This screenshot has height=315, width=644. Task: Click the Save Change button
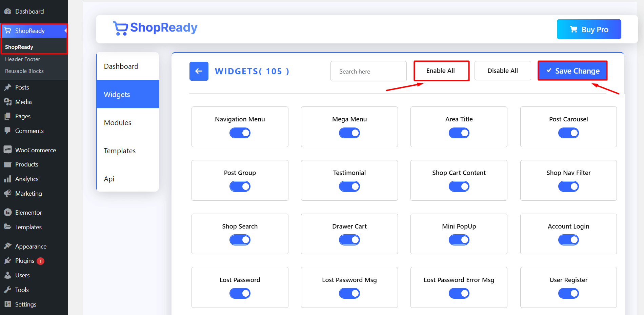[572, 71]
